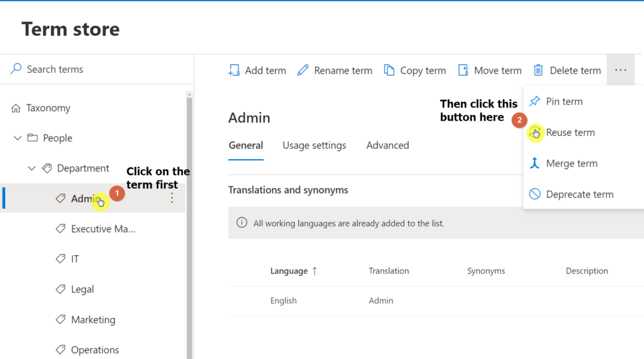Focus the Search terms input field
Screen dimensions: 644x359
pyautogui.click(x=97, y=69)
